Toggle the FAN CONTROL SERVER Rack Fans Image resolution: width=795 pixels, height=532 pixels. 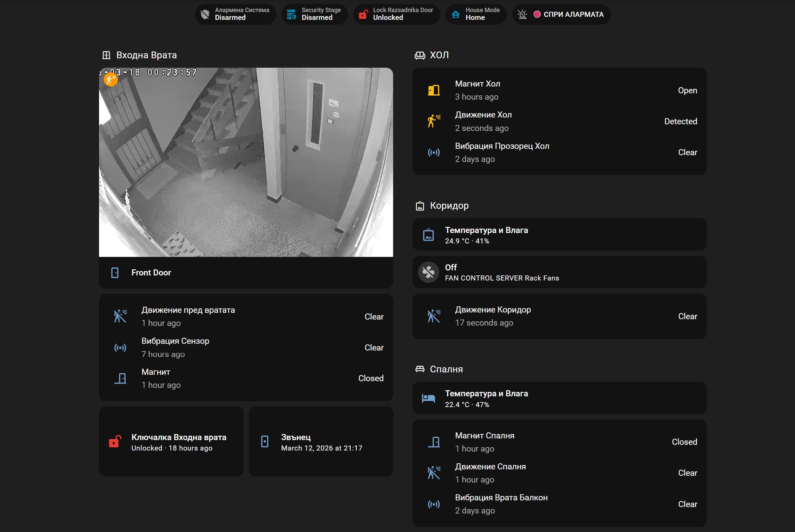coord(428,272)
